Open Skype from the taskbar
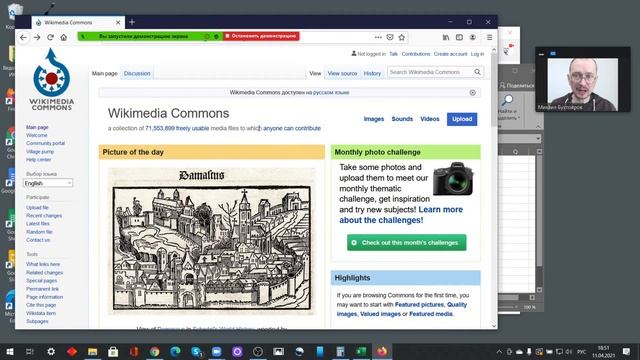Image resolution: width=640 pixels, height=360 pixels. 196,351
